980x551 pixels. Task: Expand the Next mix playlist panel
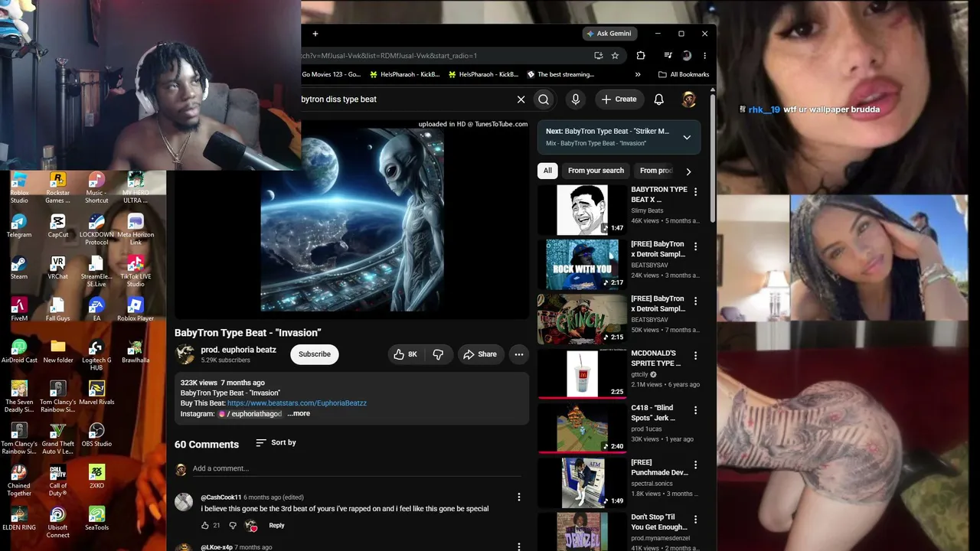(687, 138)
